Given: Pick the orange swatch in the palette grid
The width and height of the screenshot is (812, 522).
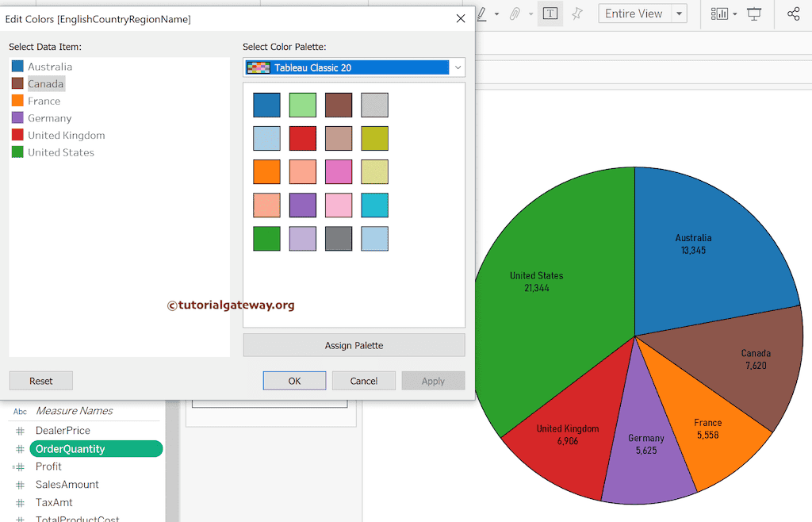Looking at the screenshot, I should pyautogui.click(x=266, y=172).
